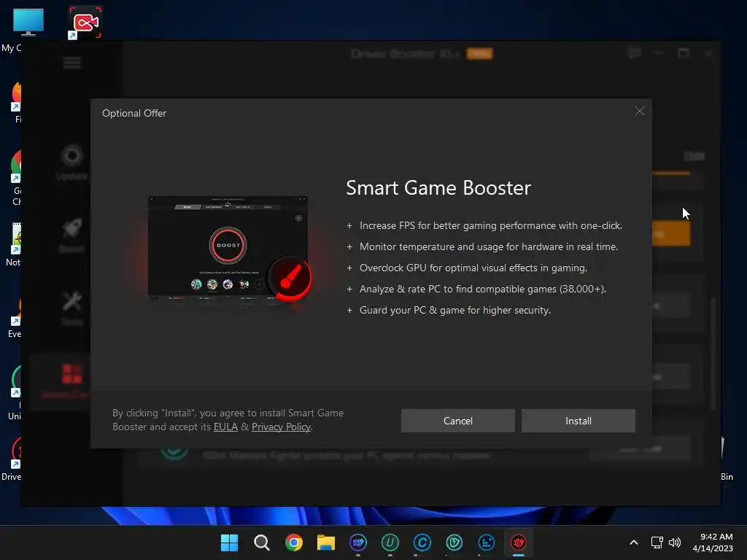This screenshot has height=560, width=747.
Task: Click the Install button
Action: coord(578,421)
